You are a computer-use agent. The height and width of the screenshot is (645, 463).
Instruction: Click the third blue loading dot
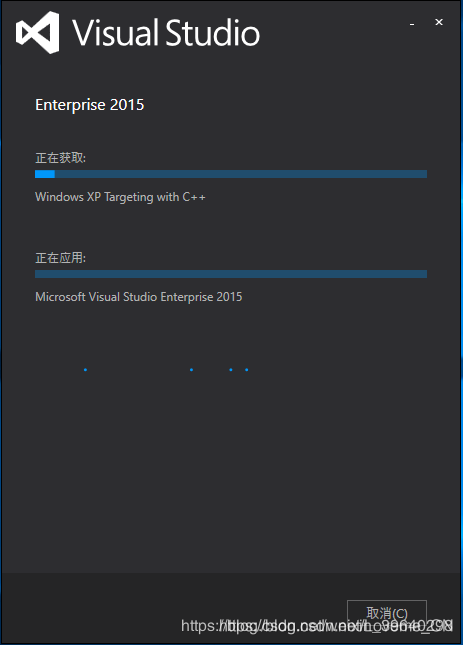click(231, 370)
